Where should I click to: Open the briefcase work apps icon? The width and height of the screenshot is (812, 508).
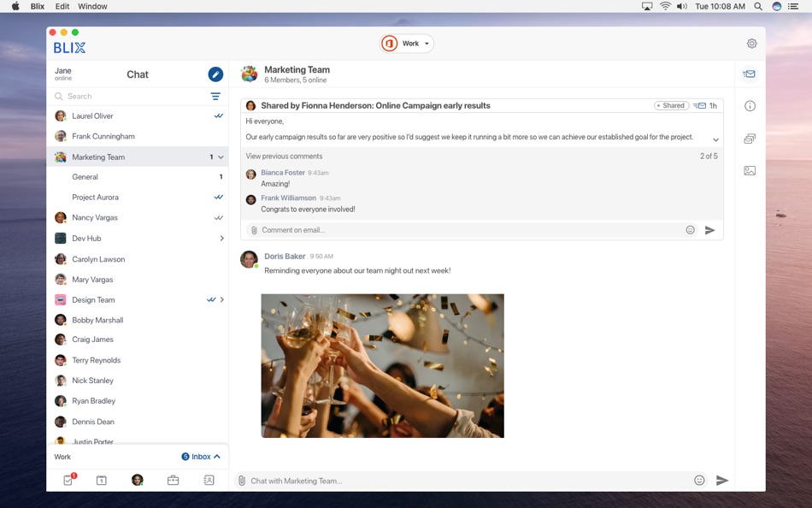(x=173, y=480)
